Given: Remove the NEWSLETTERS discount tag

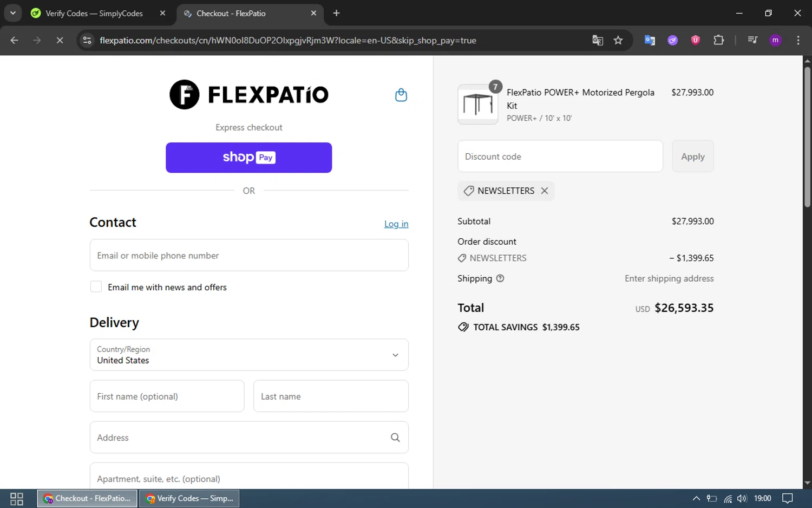Looking at the screenshot, I should [x=545, y=191].
